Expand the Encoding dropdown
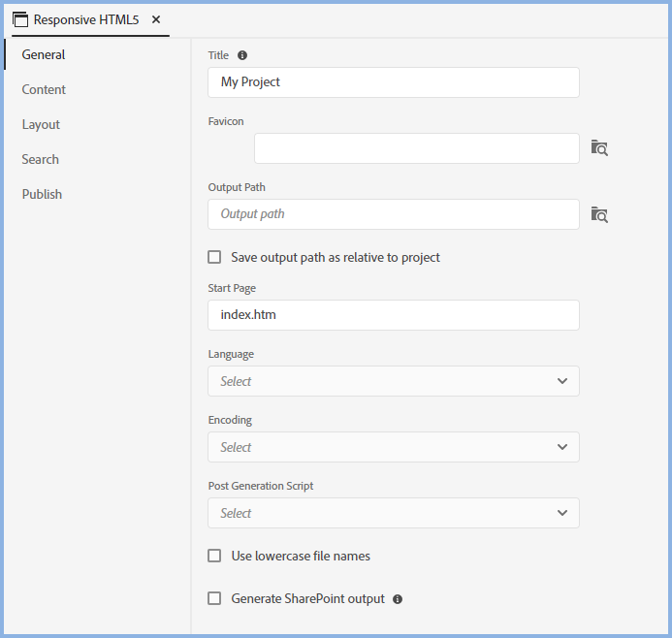Image resolution: width=672 pixels, height=638 pixels. (393, 447)
